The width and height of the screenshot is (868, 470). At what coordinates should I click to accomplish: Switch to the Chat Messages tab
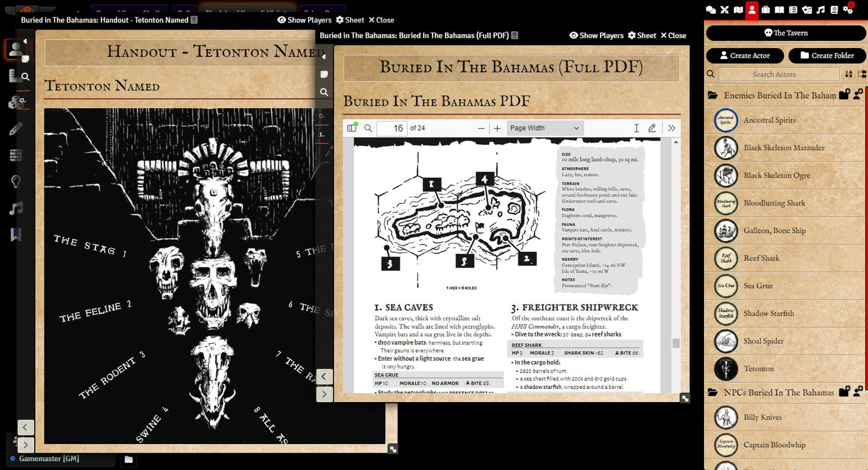(x=711, y=10)
